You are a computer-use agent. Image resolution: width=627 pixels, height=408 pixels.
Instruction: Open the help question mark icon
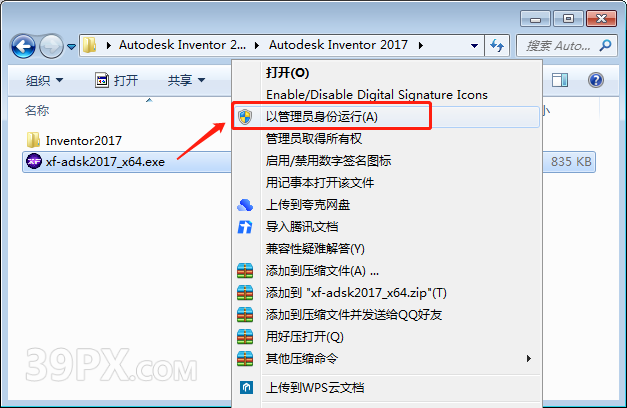tap(595, 80)
